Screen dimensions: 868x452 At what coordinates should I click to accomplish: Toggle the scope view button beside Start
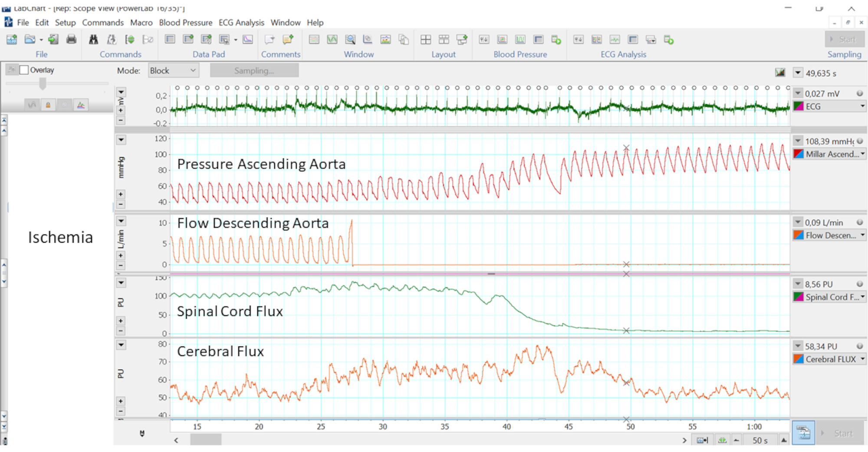(803, 432)
